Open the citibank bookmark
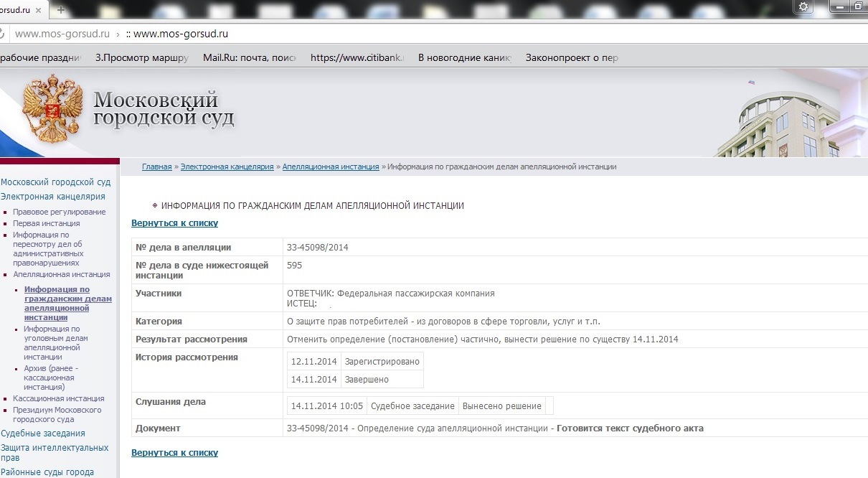This screenshot has width=868, height=478. [x=357, y=58]
